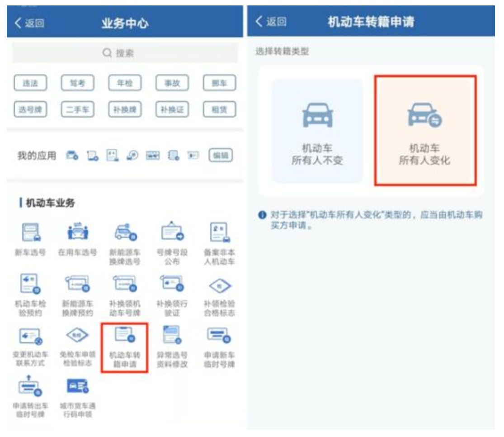Open 城市货车通行码申领 icon
Viewport: 504px width, 437px height.
77,398
